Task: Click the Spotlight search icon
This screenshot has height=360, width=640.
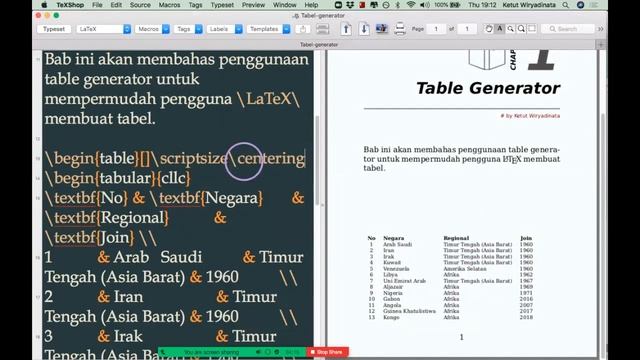Action: (566, 5)
